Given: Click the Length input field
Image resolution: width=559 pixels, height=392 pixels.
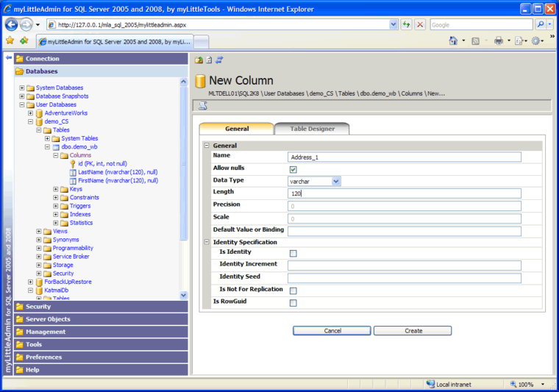Looking at the screenshot, I should point(405,193).
